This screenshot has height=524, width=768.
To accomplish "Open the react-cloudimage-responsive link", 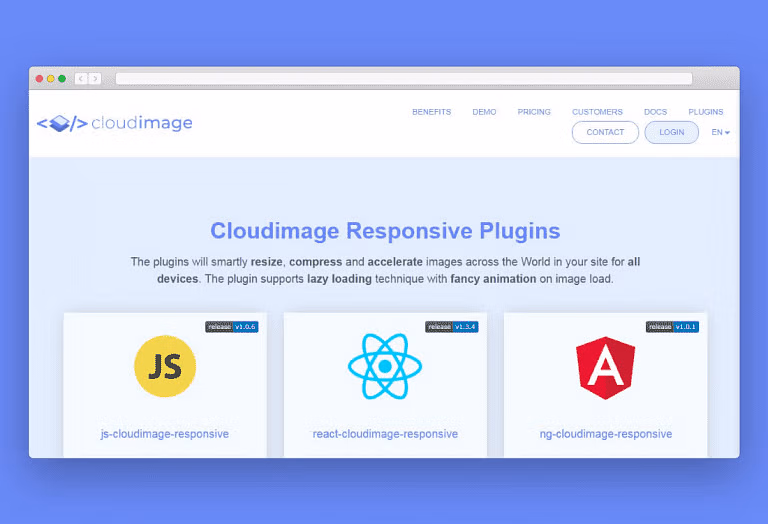I will pyautogui.click(x=385, y=434).
